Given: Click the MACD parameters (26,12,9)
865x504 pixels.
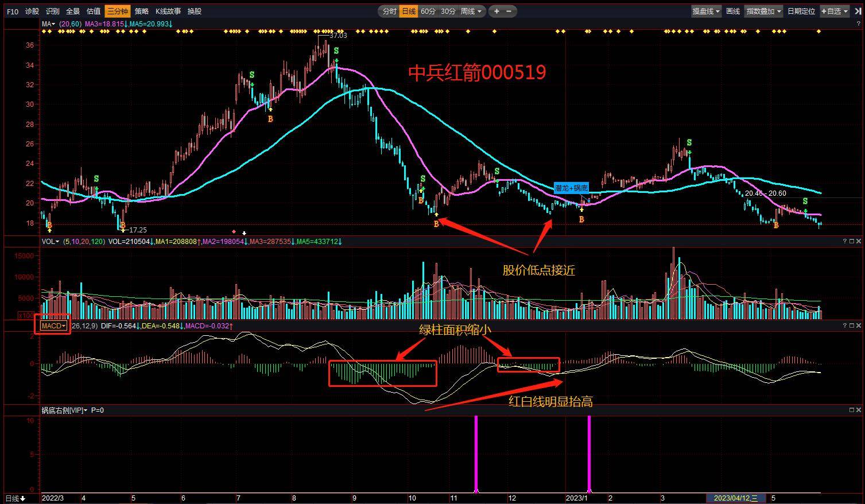Looking at the screenshot, I should 84,326.
